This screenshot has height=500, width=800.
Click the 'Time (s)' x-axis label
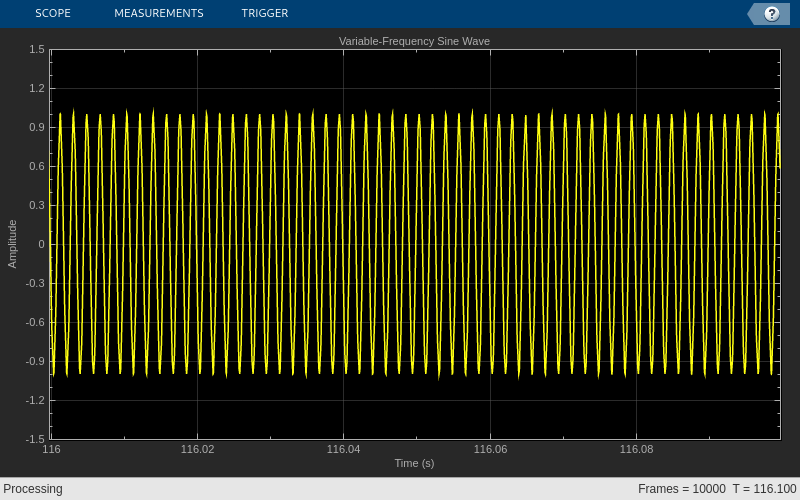tap(414, 463)
